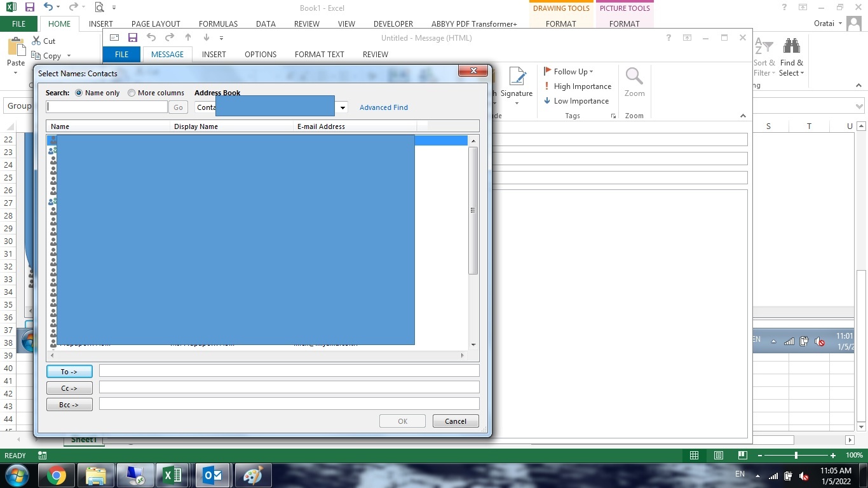Click the Excel taskbar icon
This screenshot has width=868, height=488.
[x=173, y=475]
